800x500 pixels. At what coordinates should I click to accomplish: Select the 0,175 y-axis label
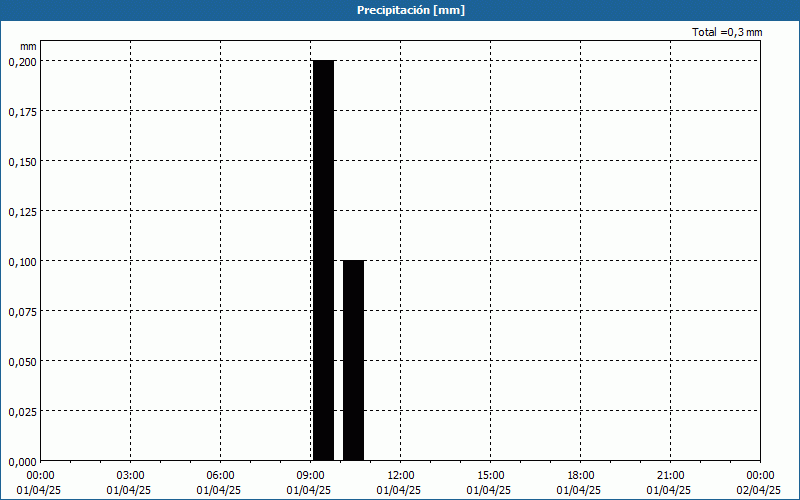22,112
